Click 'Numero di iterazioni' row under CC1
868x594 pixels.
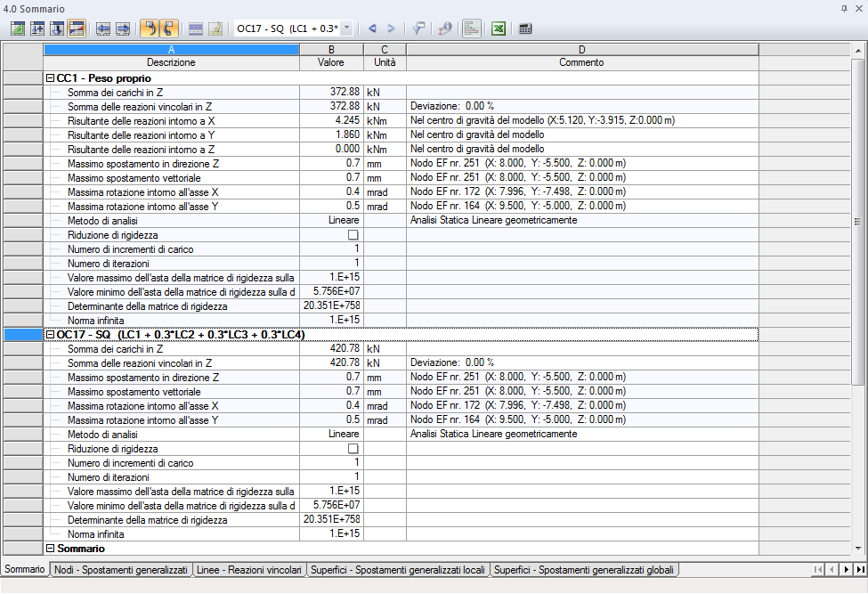[x=401, y=264]
